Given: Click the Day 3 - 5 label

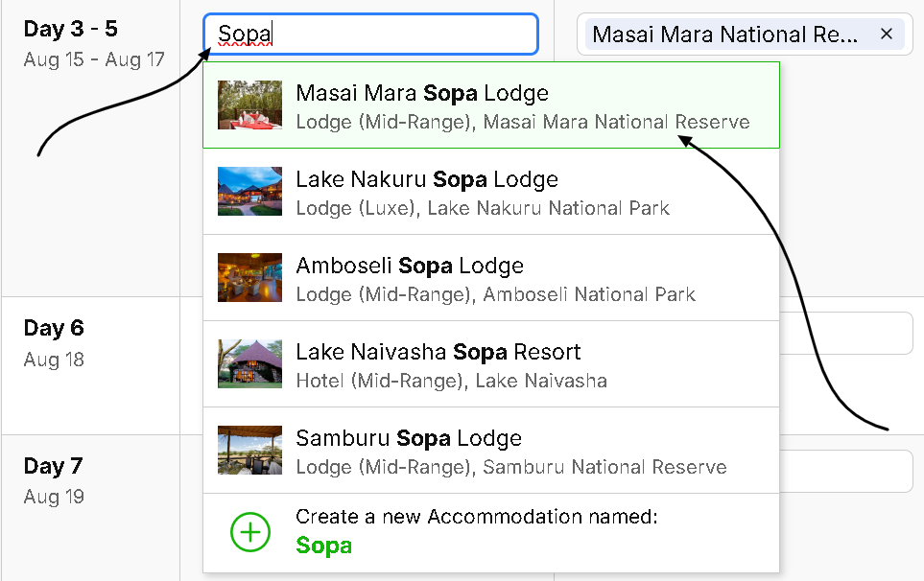Looking at the screenshot, I should click(x=70, y=30).
